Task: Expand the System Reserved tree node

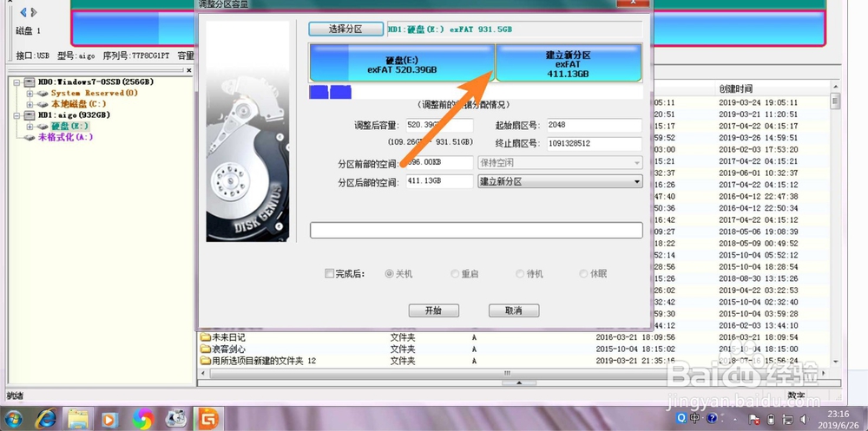Action: 30,93
